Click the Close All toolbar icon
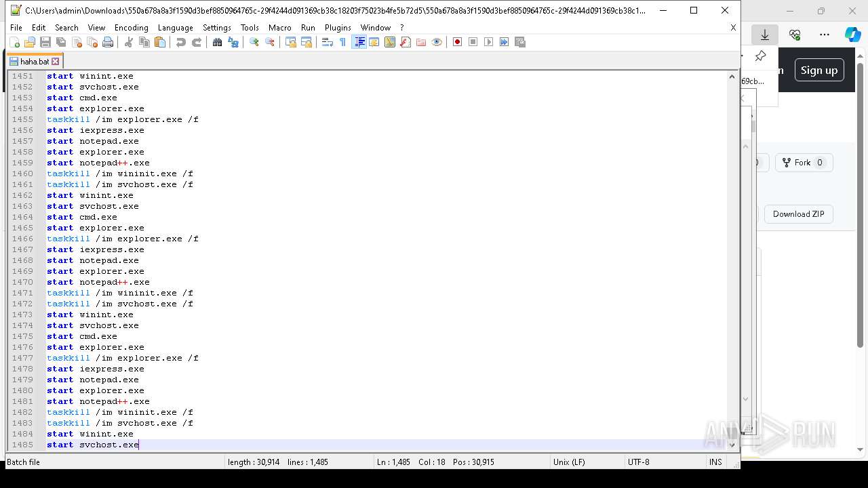This screenshot has height=488, width=868. point(92,42)
